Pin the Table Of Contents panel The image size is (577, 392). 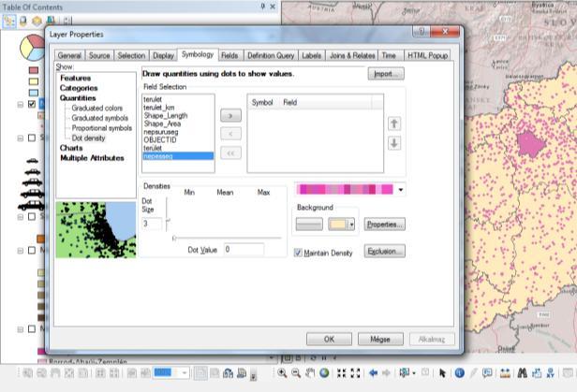[262, 7]
